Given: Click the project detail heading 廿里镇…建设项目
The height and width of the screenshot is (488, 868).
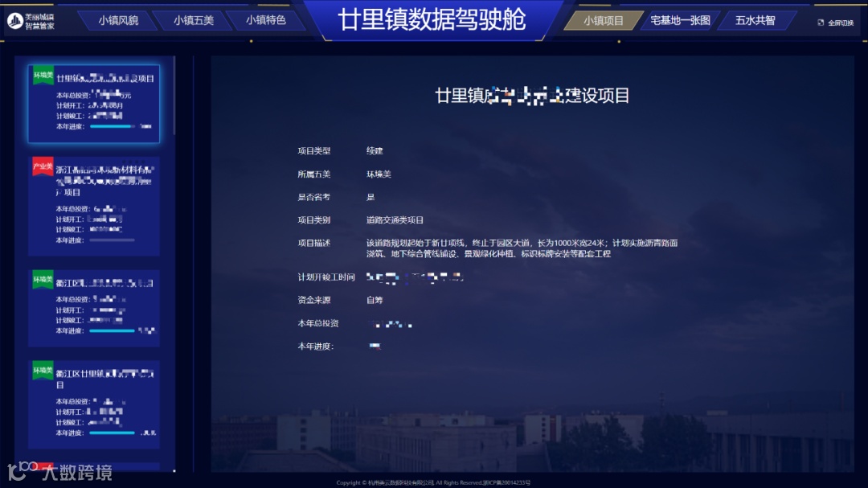Looking at the screenshot, I should [x=532, y=96].
